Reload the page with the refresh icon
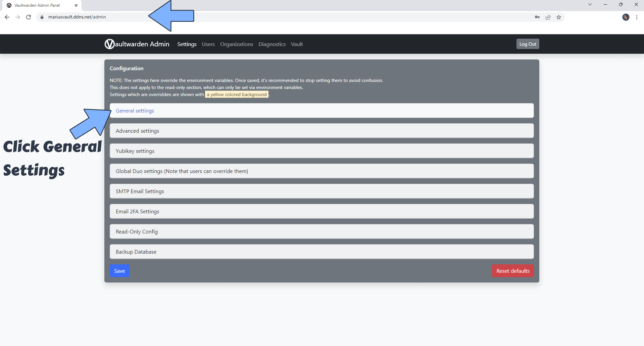 (x=29, y=17)
